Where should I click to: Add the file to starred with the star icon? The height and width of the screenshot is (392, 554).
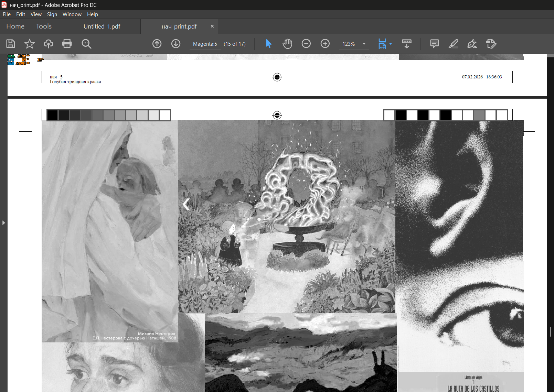point(30,44)
